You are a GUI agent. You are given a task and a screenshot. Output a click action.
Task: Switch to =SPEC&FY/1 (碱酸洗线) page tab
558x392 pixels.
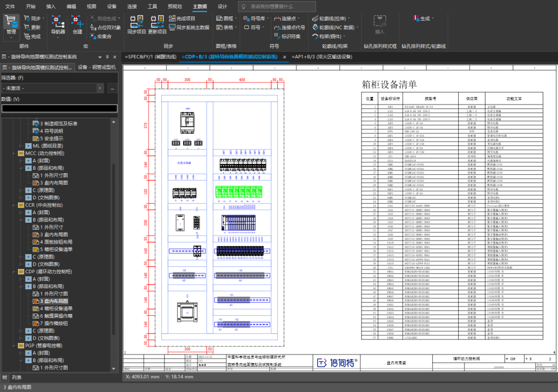coord(150,57)
